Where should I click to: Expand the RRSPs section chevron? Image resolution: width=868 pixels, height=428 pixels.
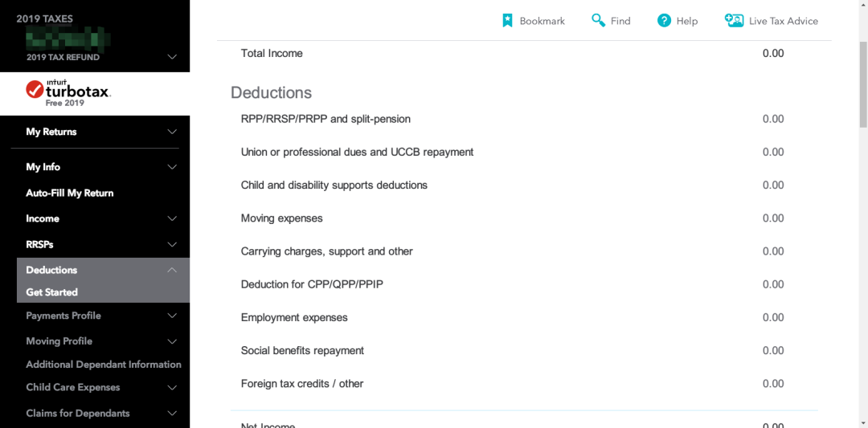(x=172, y=244)
